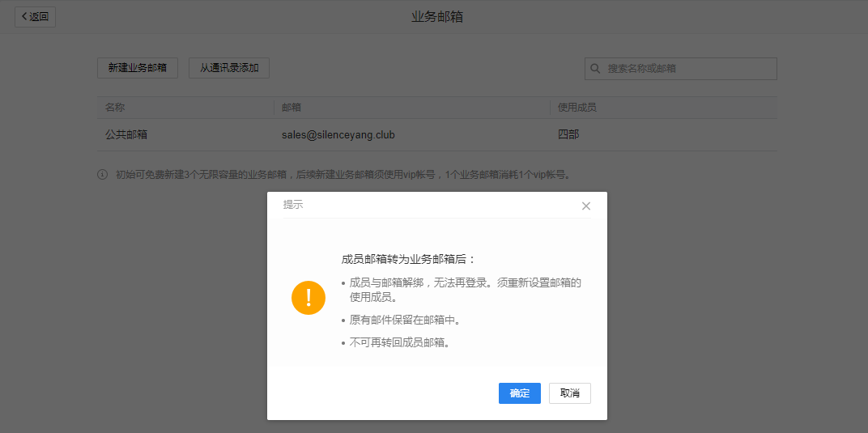Close the 提示 dialog with X

coord(586,206)
